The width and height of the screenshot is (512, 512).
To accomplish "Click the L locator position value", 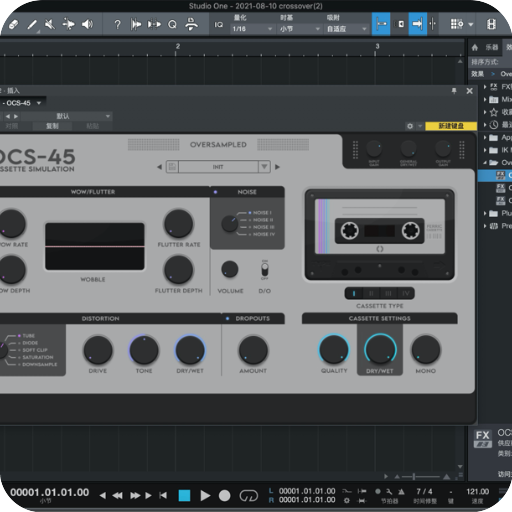I will 307,491.
